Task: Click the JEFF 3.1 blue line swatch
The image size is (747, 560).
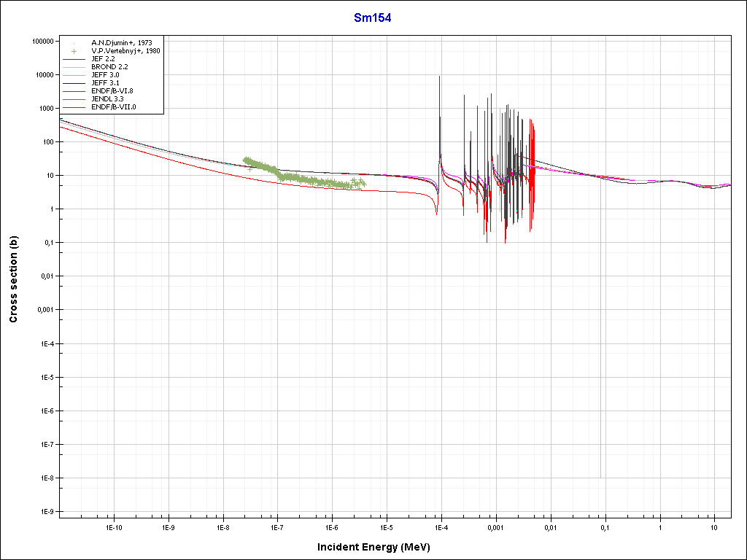Action: pos(74,83)
